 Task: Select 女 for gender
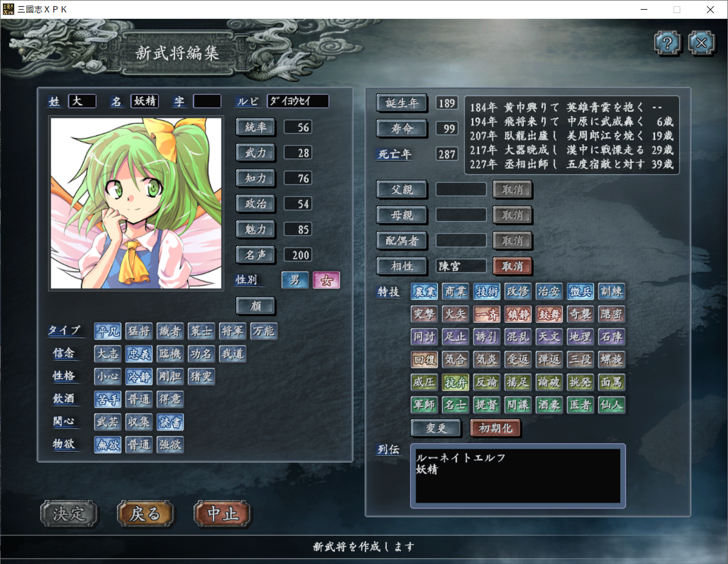click(326, 280)
